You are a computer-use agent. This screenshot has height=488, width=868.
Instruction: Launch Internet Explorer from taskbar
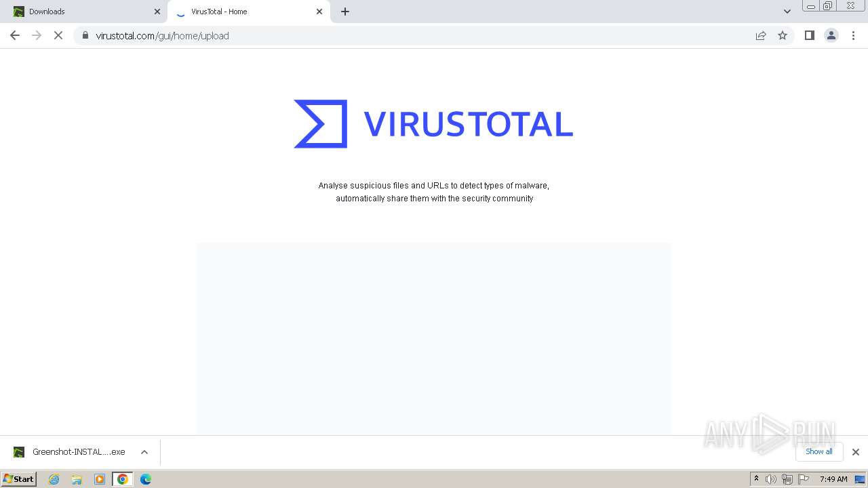click(x=54, y=479)
